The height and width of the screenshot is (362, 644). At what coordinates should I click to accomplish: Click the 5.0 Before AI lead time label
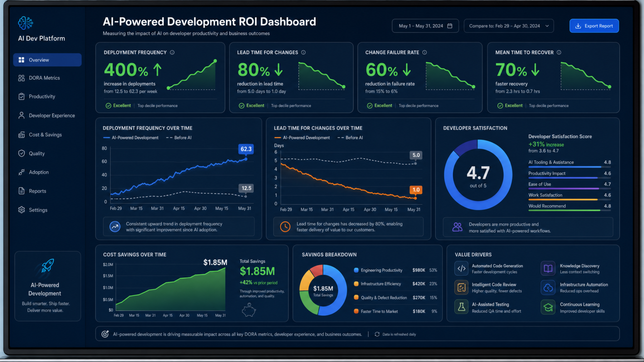pyautogui.click(x=416, y=155)
